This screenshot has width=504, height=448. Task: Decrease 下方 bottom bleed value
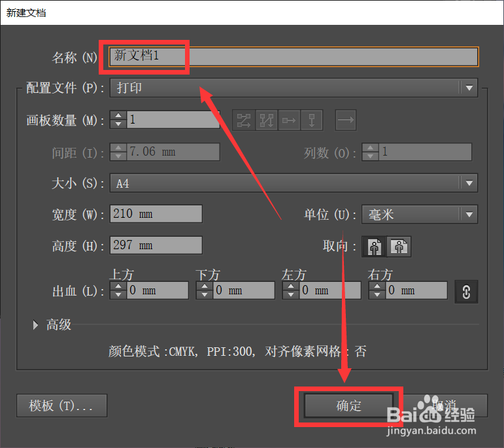point(205,294)
